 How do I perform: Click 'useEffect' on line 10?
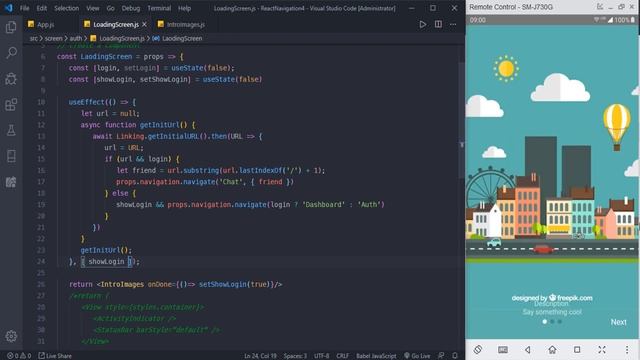pyautogui.click(x=87, y=102)
